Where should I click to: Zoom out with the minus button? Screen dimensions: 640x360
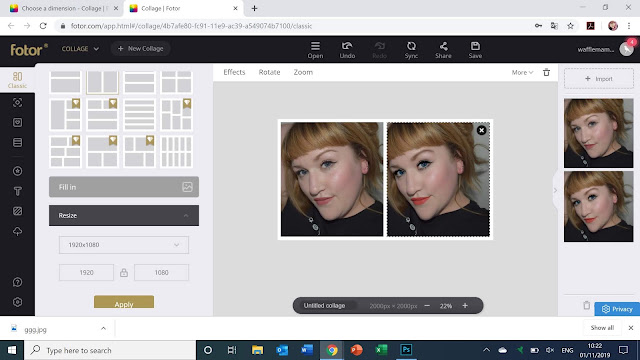point(427,306)
